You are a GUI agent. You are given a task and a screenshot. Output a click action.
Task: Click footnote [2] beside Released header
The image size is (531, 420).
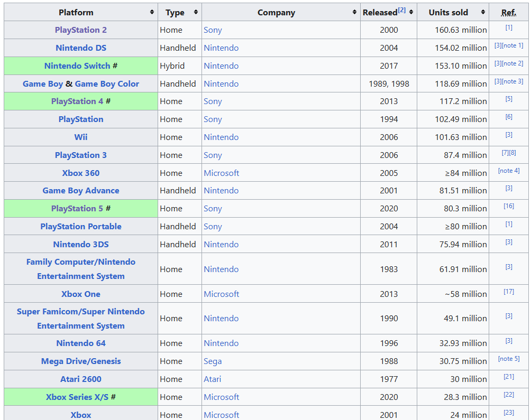point(402,10)
